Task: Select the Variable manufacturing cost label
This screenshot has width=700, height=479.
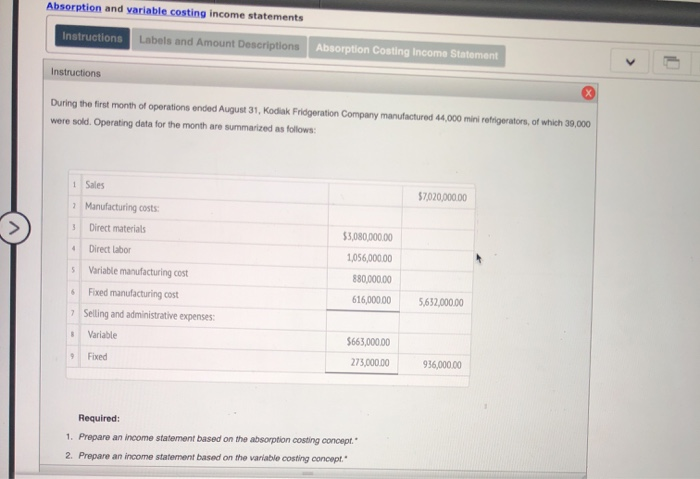Action: 138,271
